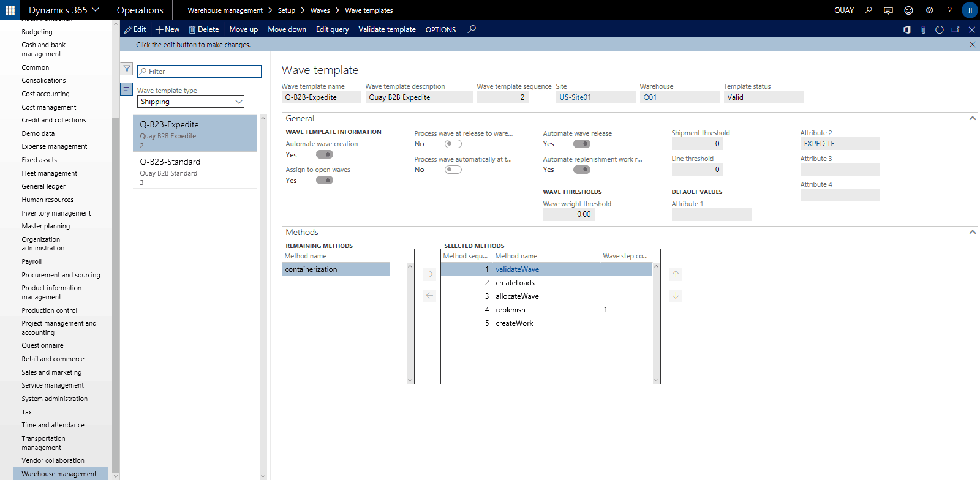The height and width of the screenshot is (480, 980).
Task: Open the QUAY company picker
Action: point(844,10)
